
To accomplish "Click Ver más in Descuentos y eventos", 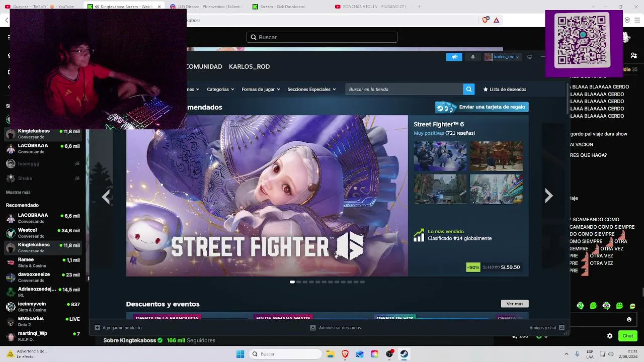I will coord(515,304).
